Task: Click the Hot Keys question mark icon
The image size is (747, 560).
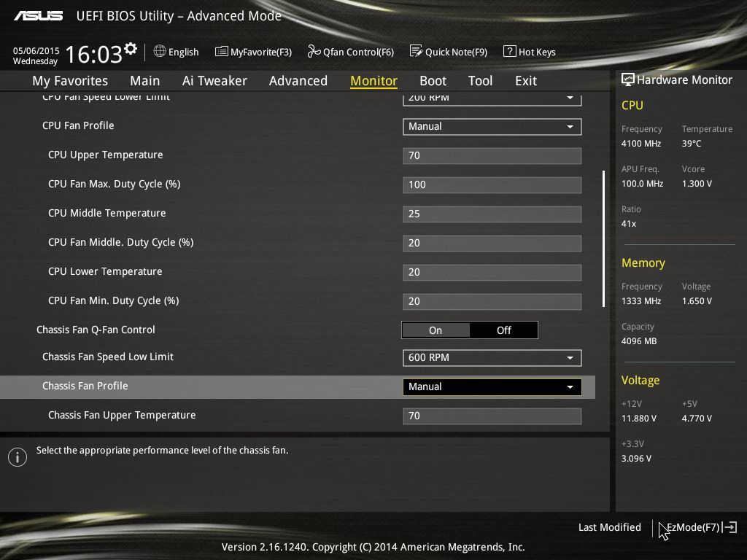Action: tap(509, 52)
